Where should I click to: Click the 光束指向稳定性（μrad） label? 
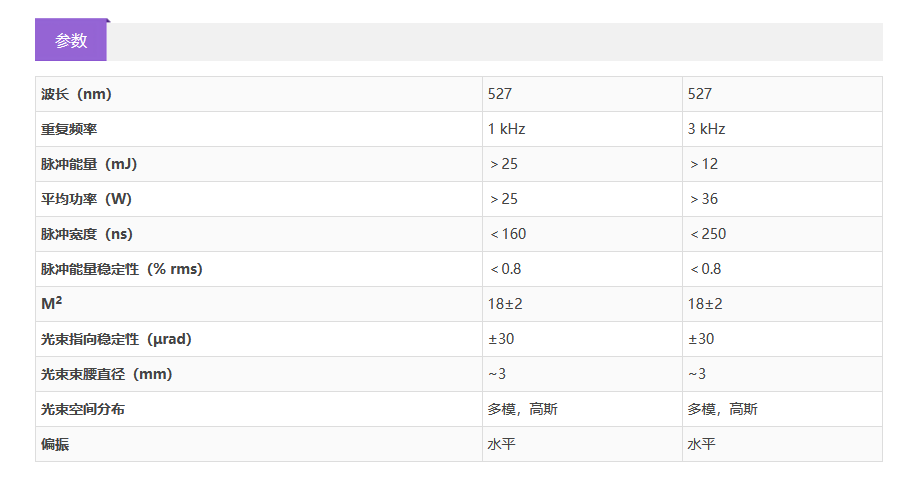pyautogui.click(x=116, y=339)
